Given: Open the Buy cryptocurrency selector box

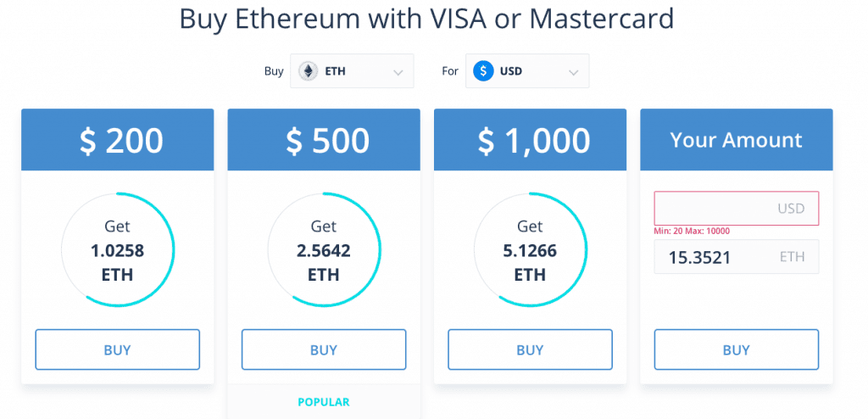Looking at the screenshot, I should pos(352,71).
